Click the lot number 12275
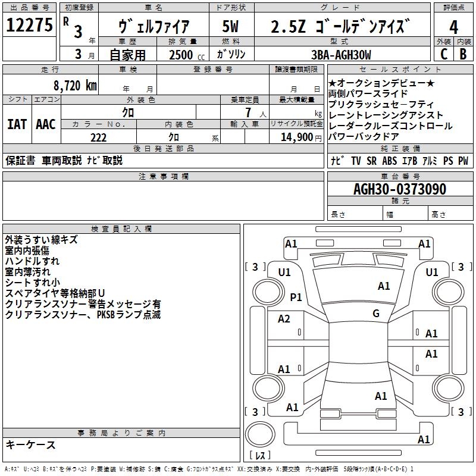This screenshot has height=476, width=476. (x=29, y=25)
